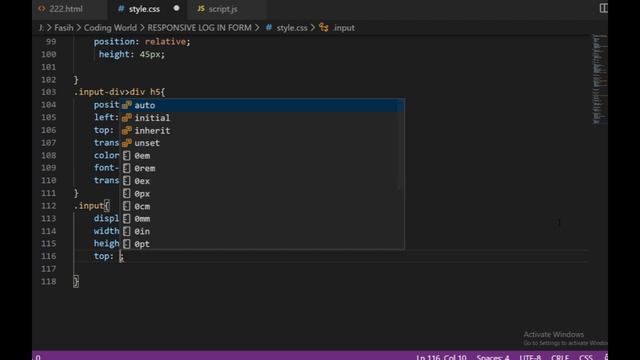
Task: Click style.css in the breadcrumb
Action: 291,28
